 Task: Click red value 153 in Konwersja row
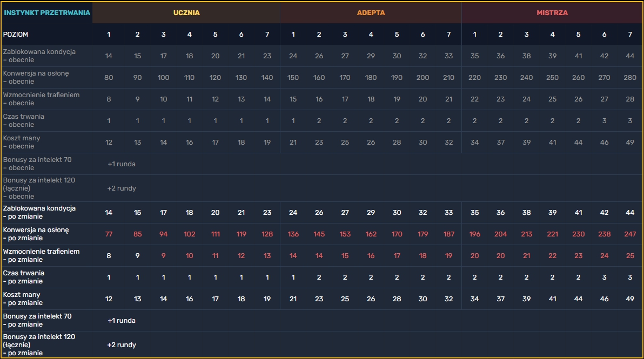[x=345, y=234]
